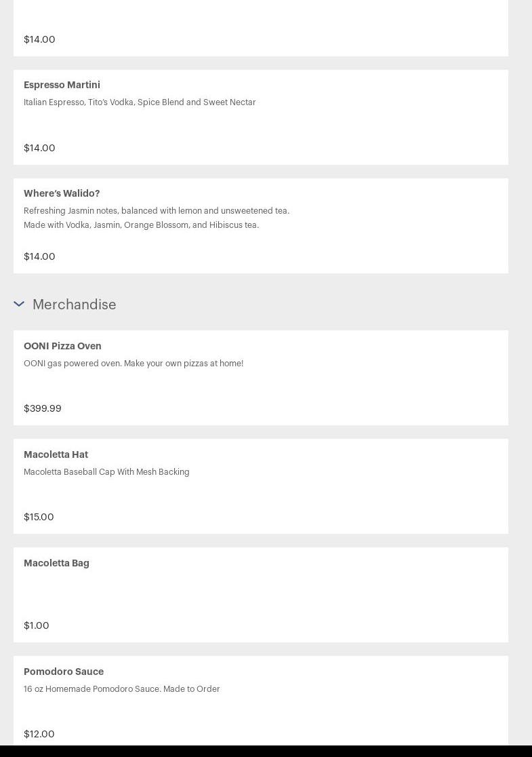Click the Espresso Martini ingredients description
Viewport: 532px width, 757px height.
(140, 102)
